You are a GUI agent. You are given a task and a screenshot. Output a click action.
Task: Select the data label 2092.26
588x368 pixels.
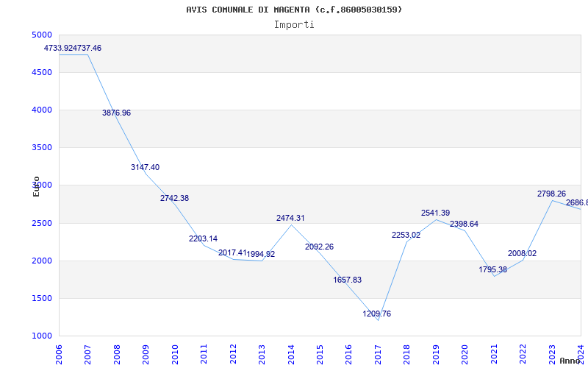[x=319, y=247]
